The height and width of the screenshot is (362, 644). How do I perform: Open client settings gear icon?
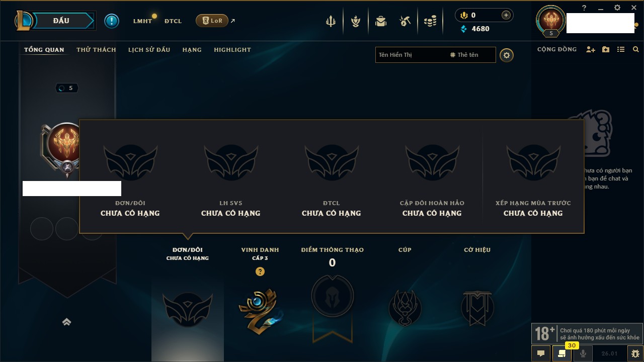pos(617,8)
